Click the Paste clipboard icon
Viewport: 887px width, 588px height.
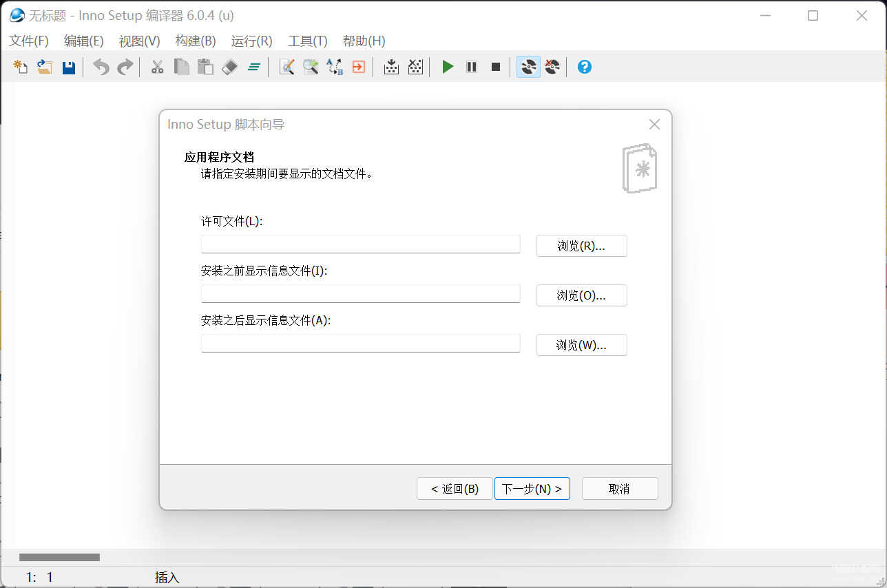205,67
